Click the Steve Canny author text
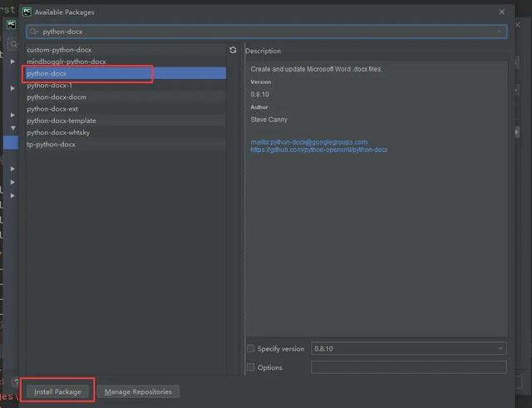The width and height of the screenshot is (532, 408). (x=268, y=120)
